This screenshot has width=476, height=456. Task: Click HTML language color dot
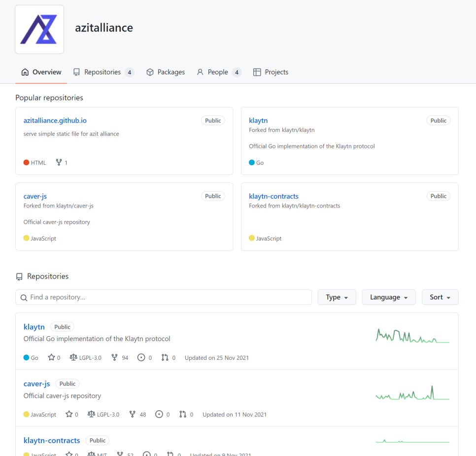[x=26, y=163]
